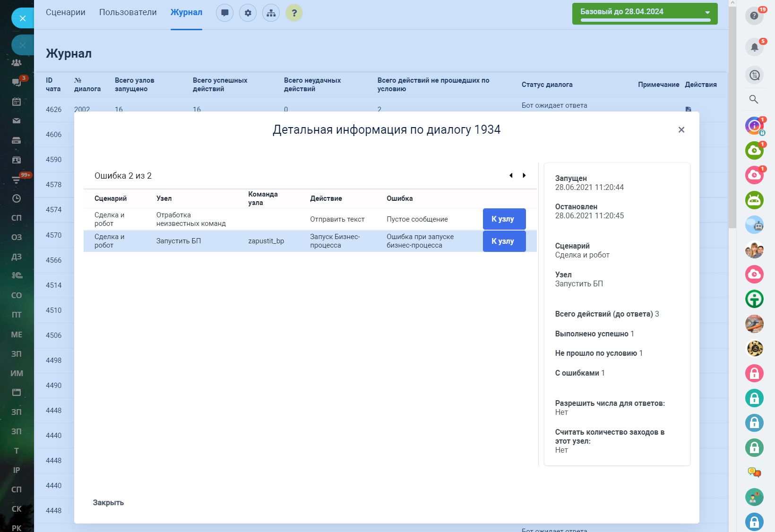
Task: Go to previous error with left arrow
Action: tap(511, 175)
